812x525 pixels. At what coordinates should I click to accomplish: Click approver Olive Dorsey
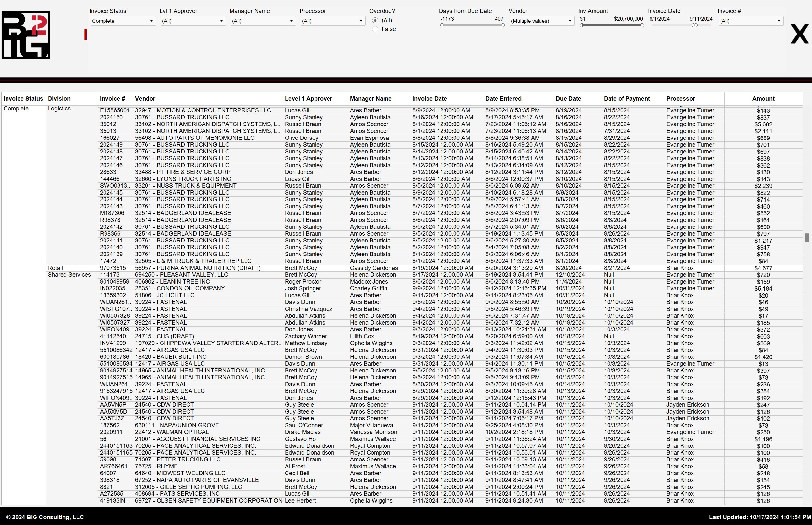point(301,138)
